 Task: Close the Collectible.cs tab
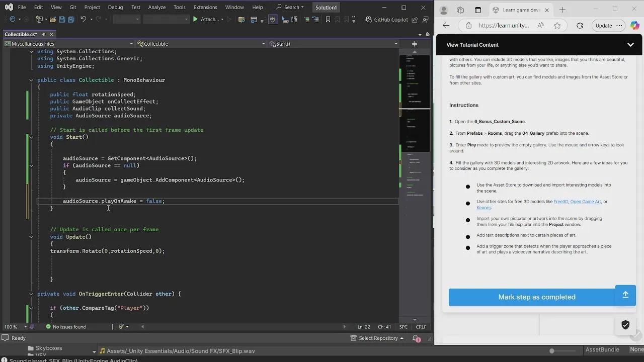[51, 34]
